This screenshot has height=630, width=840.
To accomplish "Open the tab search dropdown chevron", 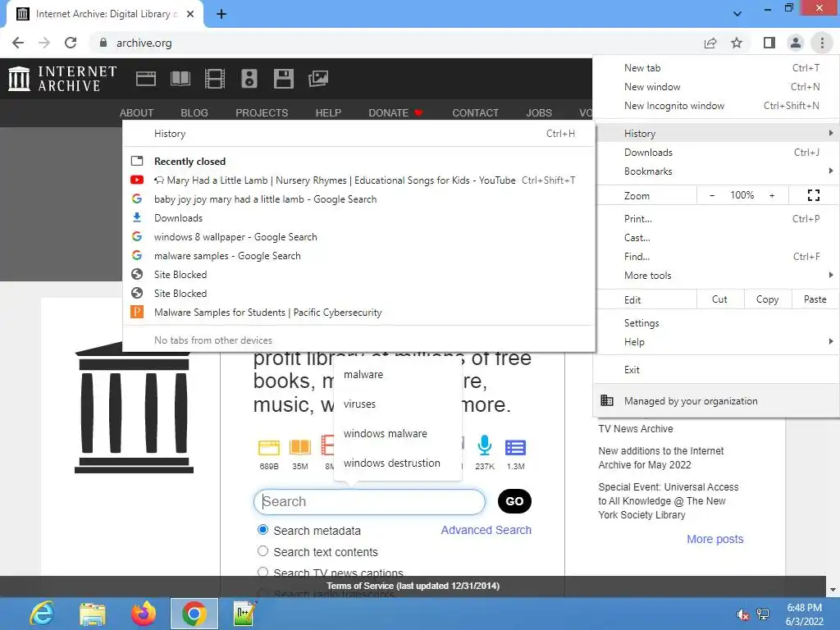I will tap(737, 14).
